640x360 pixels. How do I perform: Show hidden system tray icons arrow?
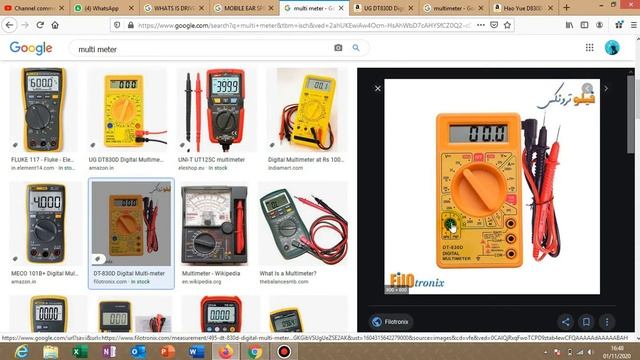coord(546,352)
